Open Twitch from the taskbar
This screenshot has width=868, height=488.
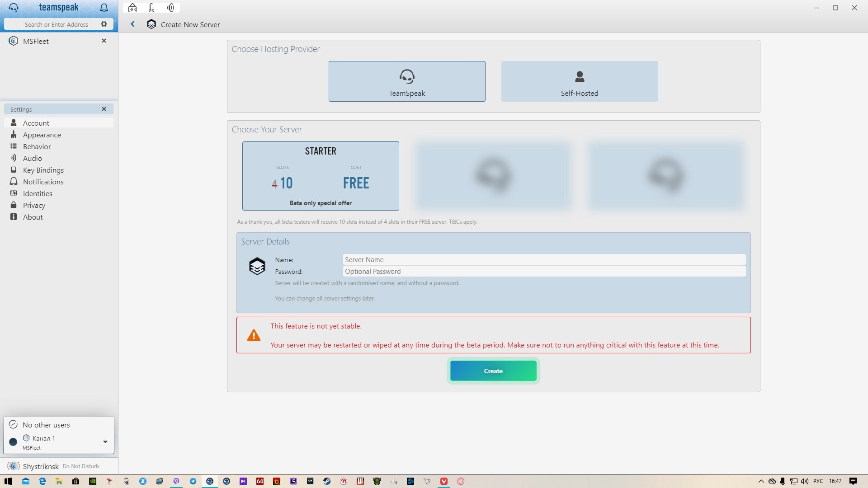coord(293,481)
